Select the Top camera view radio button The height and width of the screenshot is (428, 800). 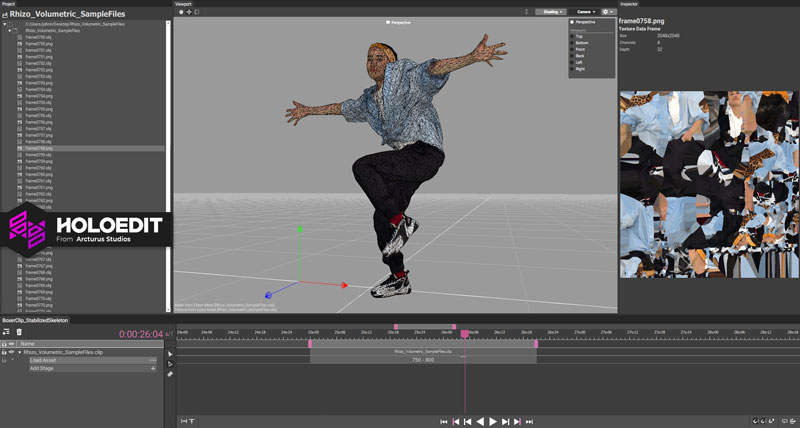[x=572, y=35]
